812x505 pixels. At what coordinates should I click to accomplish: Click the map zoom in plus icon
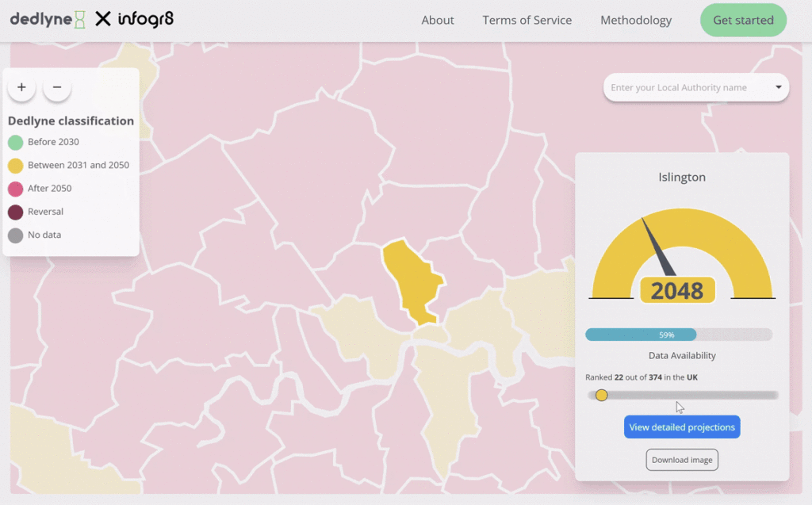click(x=21, y=87)
